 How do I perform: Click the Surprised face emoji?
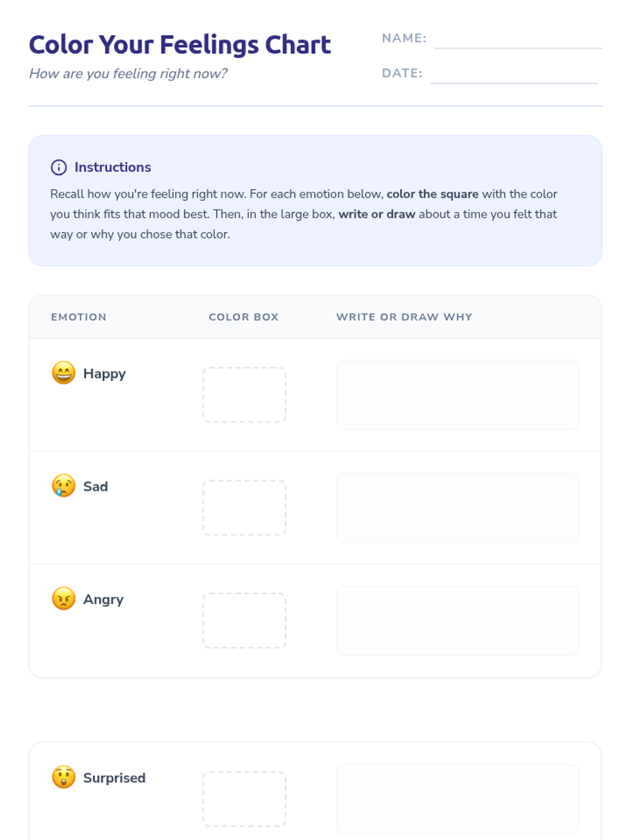point(64,777)
